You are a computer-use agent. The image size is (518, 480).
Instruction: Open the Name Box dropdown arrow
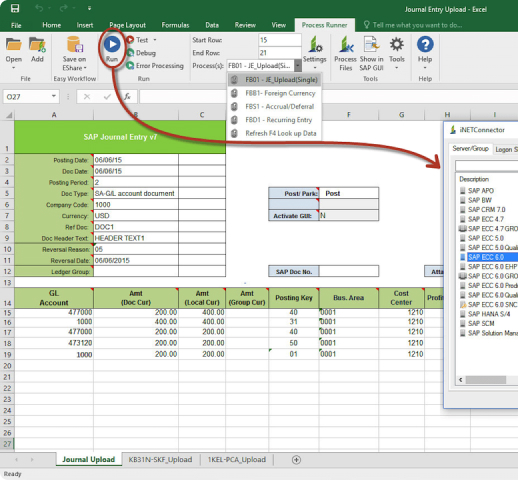click(x=54, y=97)
